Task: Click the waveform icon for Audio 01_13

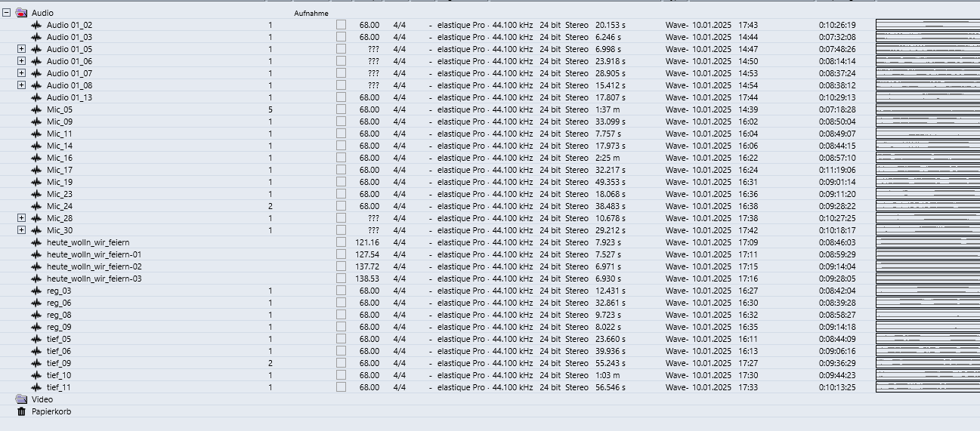Action: pyautogui.click(x=36, y=97)
